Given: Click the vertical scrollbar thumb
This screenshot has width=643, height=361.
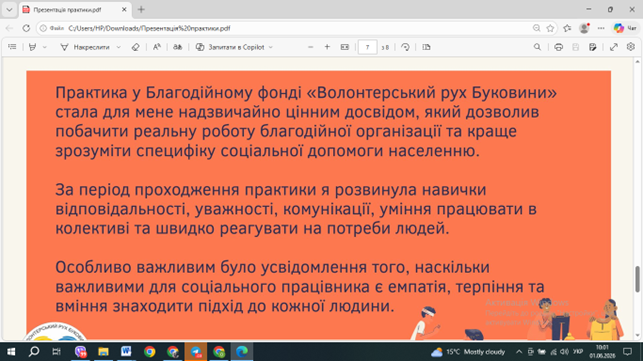Looking at the screenshot, I should (x=637, y=279).
